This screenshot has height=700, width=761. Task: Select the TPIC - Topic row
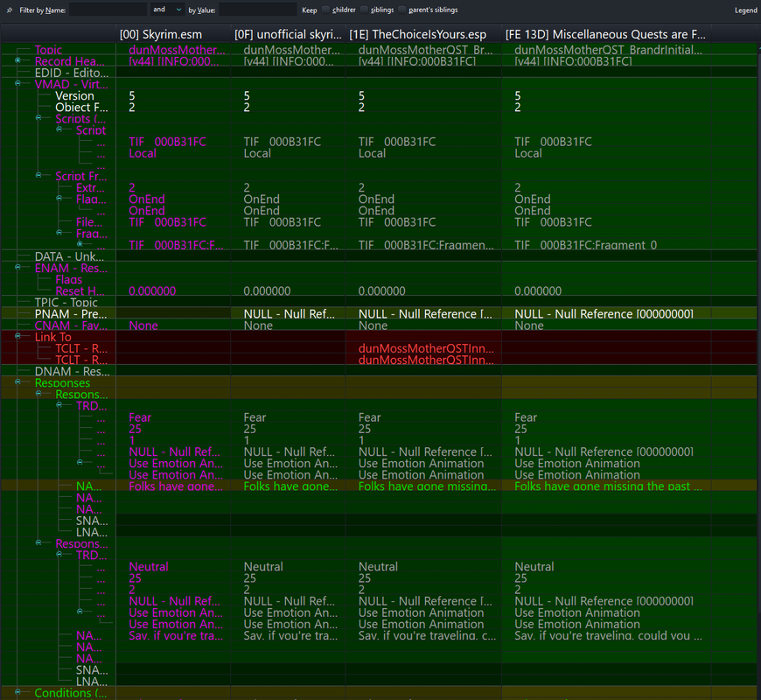click(x=66, y=303)
